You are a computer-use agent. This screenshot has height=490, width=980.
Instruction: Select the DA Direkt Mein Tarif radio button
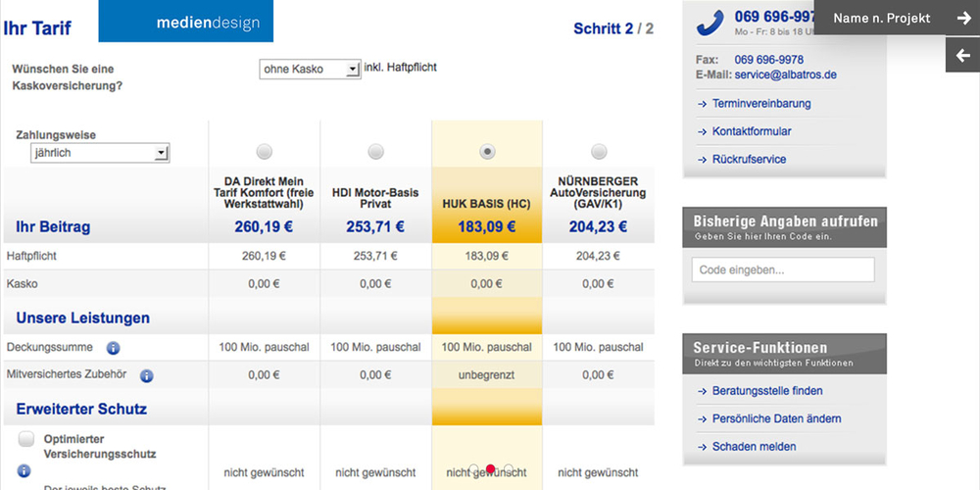[x=265, y=151]
